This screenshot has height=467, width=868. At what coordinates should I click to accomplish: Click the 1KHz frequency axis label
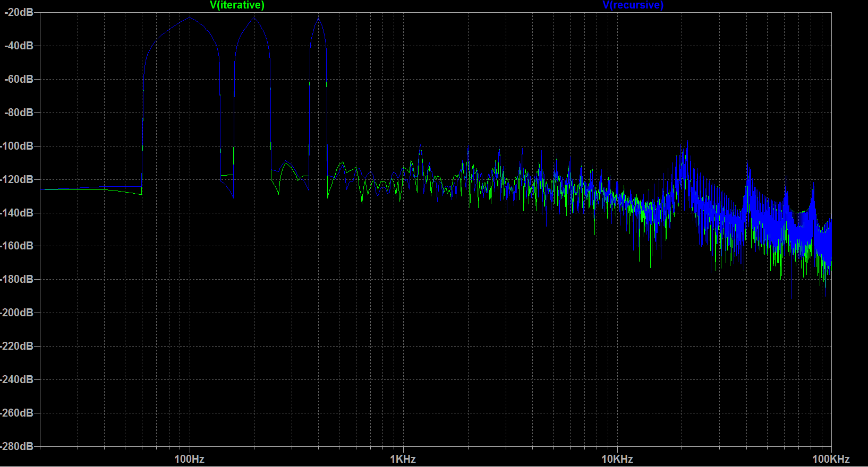pos(403,459)
